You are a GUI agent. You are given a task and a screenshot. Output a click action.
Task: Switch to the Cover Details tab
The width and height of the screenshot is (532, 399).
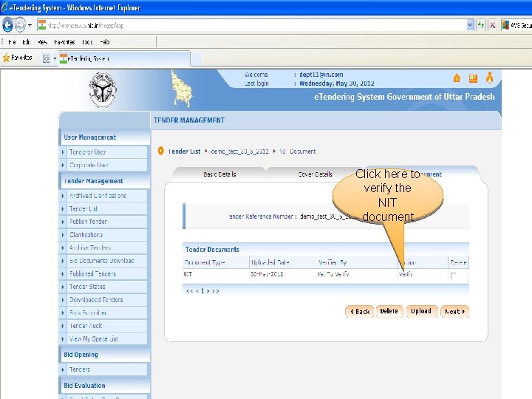point(315,174)
